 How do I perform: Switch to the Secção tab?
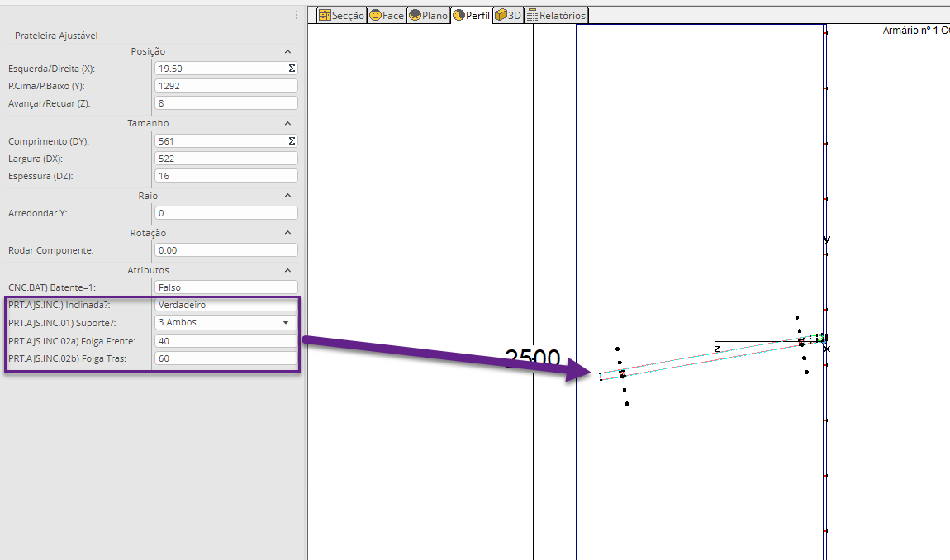pos(342,15)
